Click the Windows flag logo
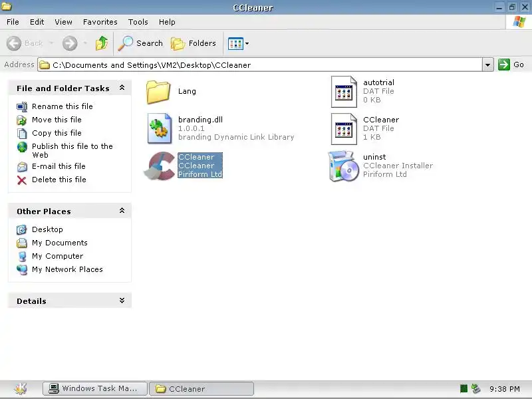The image size is (532, 399). 519,22
